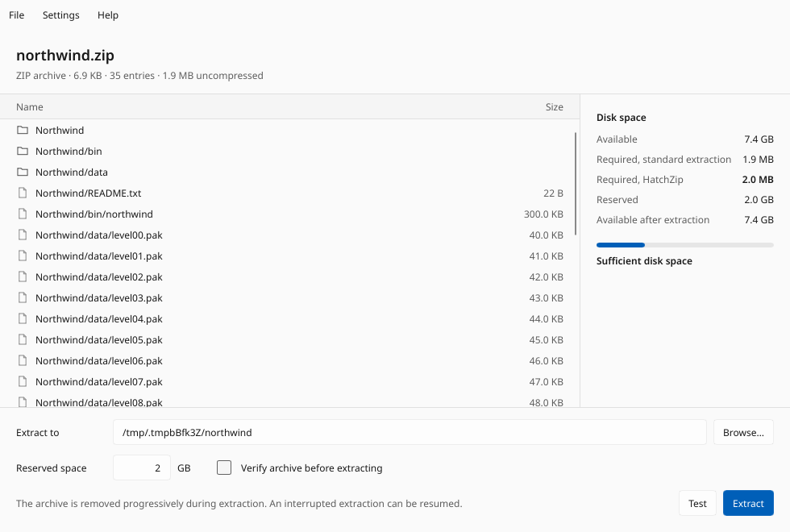Click the level01.pak file icon
The image size is (790, 532).
(x=23, y=256)
